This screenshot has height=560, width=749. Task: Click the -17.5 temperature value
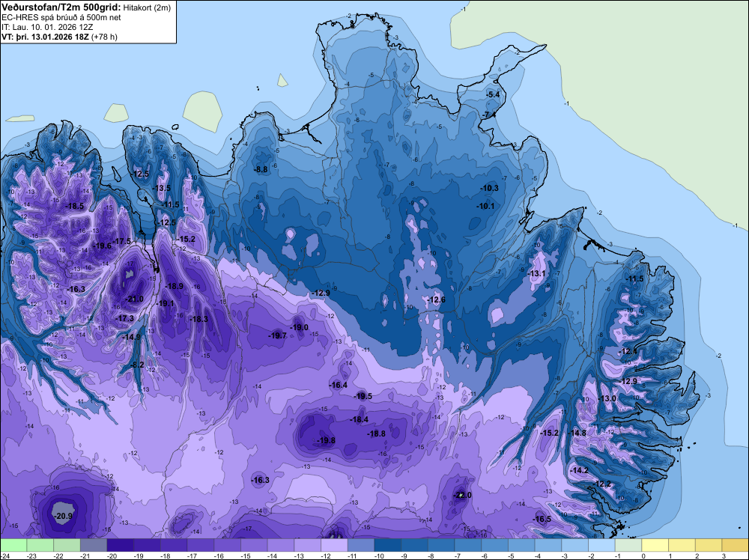[121, 241]
